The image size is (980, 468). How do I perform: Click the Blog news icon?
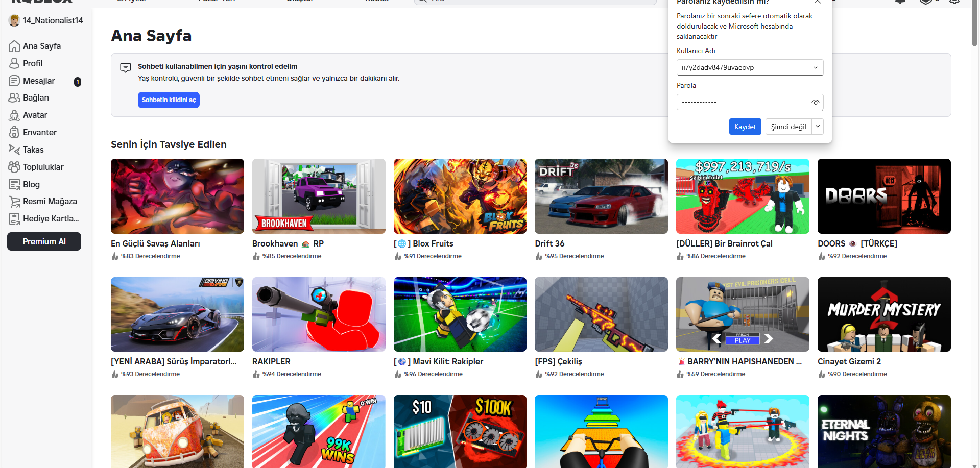(x=14, y=184)
